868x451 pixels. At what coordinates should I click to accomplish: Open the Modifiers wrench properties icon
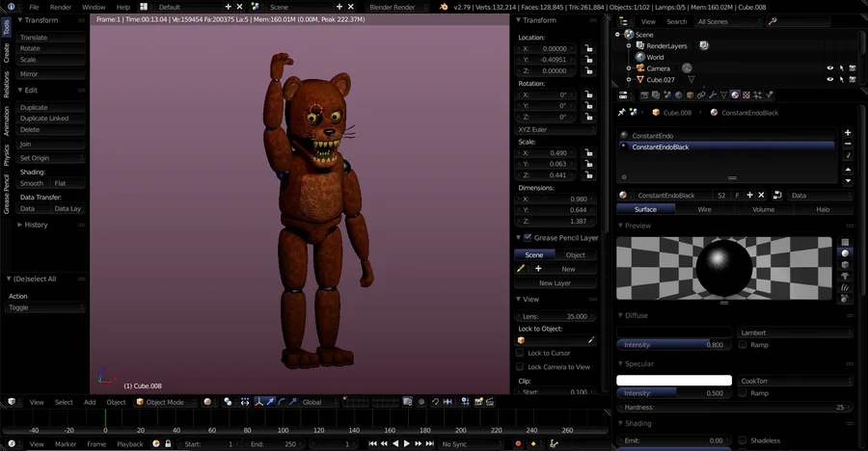713,95
